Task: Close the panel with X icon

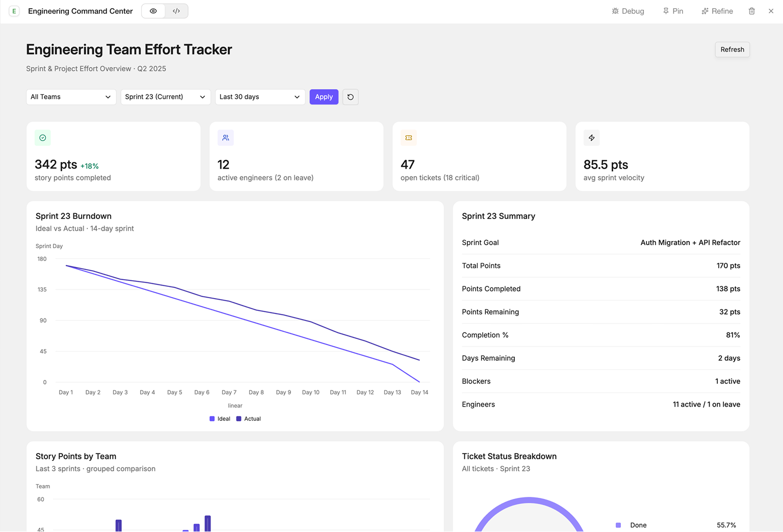Action: click(771, 11)
